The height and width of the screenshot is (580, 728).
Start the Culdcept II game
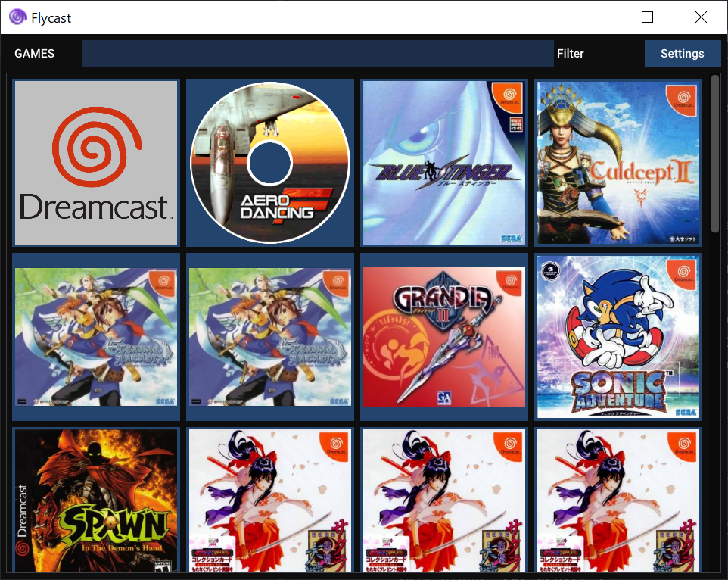pyautogui.click(x=618, y=163)
